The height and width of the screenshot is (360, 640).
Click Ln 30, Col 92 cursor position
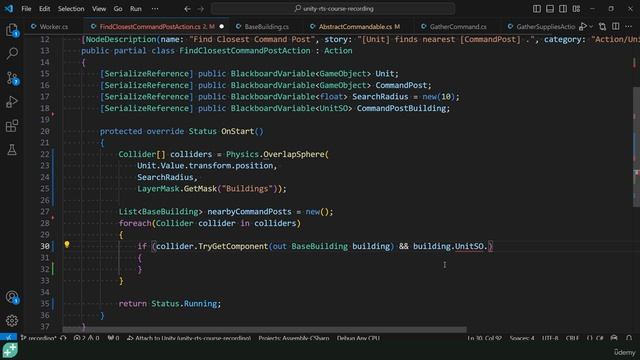click(484, 338)
